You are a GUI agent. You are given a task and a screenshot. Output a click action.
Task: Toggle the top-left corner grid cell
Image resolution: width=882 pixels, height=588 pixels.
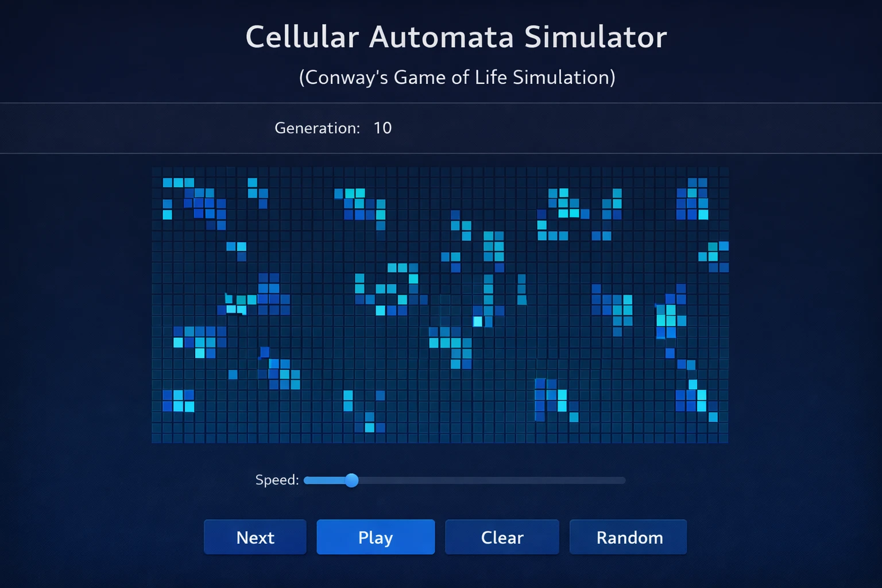coord(157,172)
